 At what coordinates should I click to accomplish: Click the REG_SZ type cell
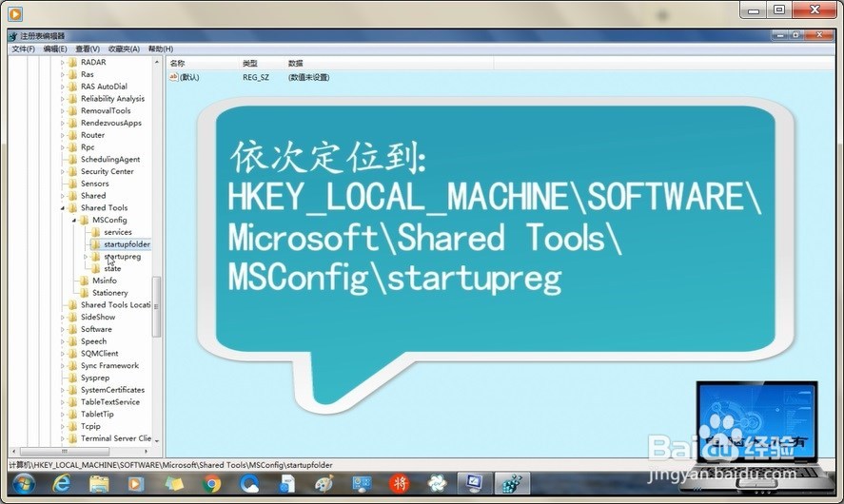(x=256, y=77)
